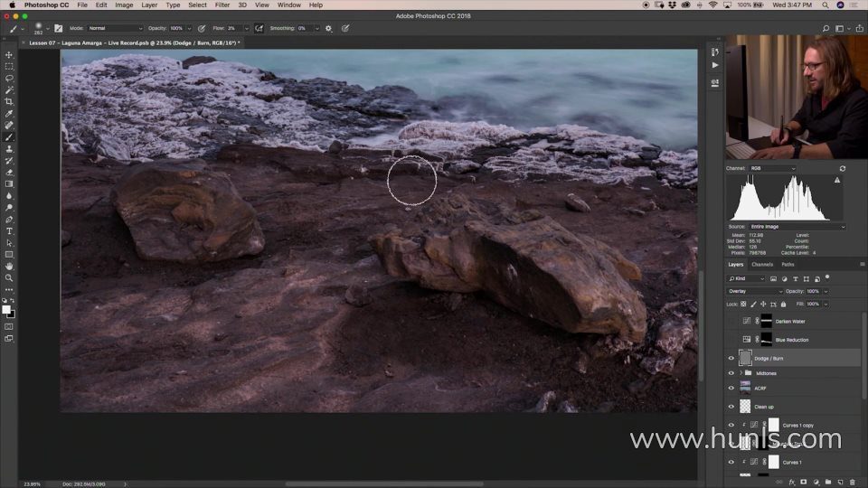This screenshot has width=868, height=488.
Task: Toggle pressure for opacity in options bar
Action: click(202, 28)
